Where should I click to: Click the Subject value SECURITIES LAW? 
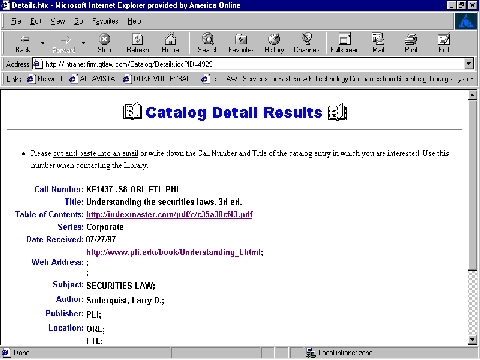click(x=121, y=285)
